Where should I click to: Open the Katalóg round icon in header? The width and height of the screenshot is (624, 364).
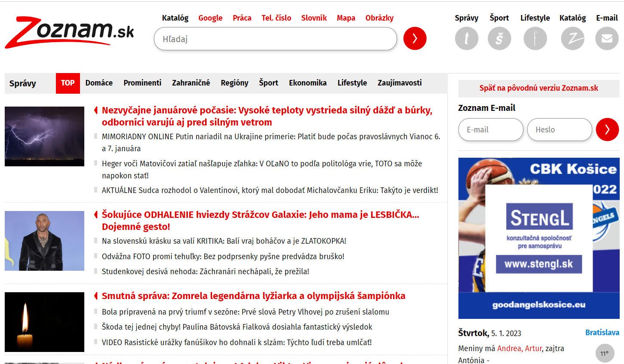point(572,38)
